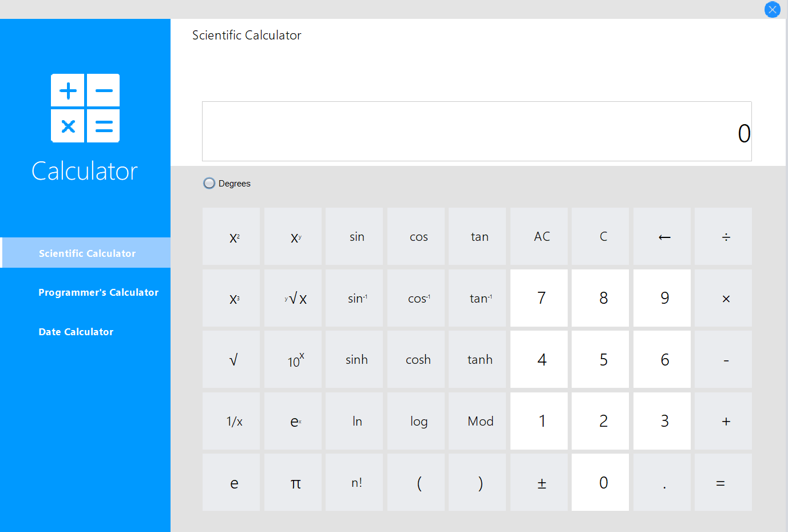788x532 pixels.
Task: Clear everything with the AC button
Action: 539,236
